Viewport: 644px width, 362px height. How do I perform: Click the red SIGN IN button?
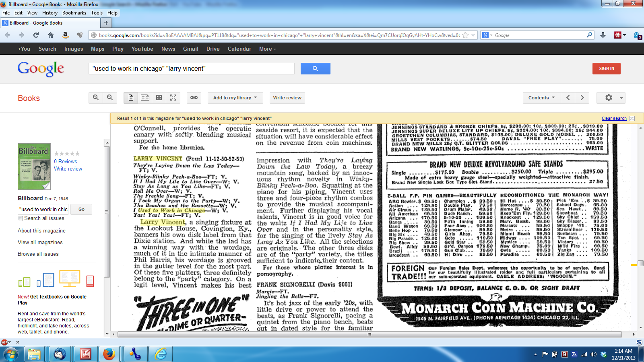[x=607, y=68]
